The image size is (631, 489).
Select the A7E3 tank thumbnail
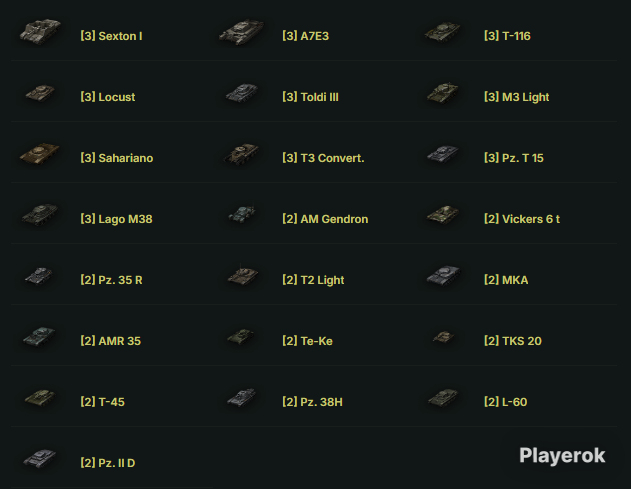pos(241,32)
